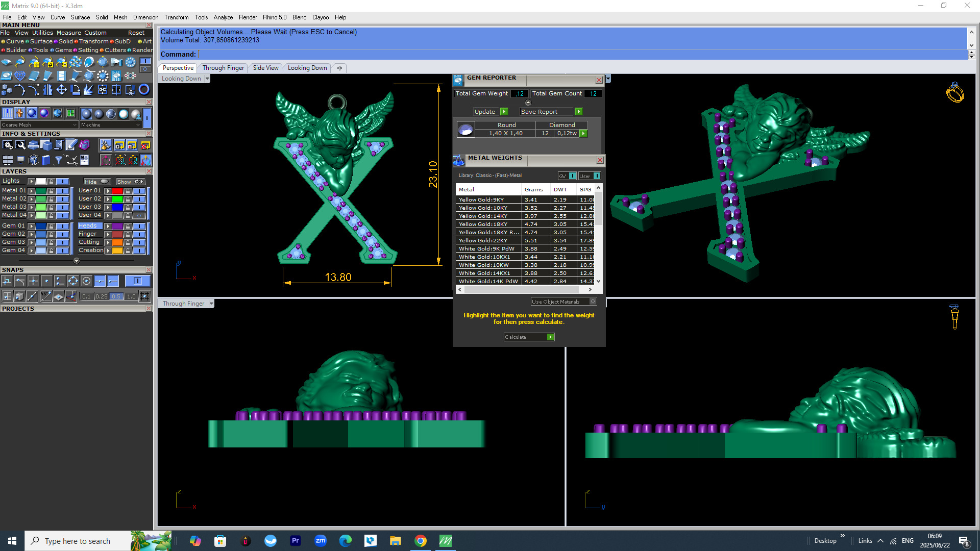Open the settings gears icon in Info panel
This screenshot has width=980, height=551.
pyautogui.click(x=8, y=145)
